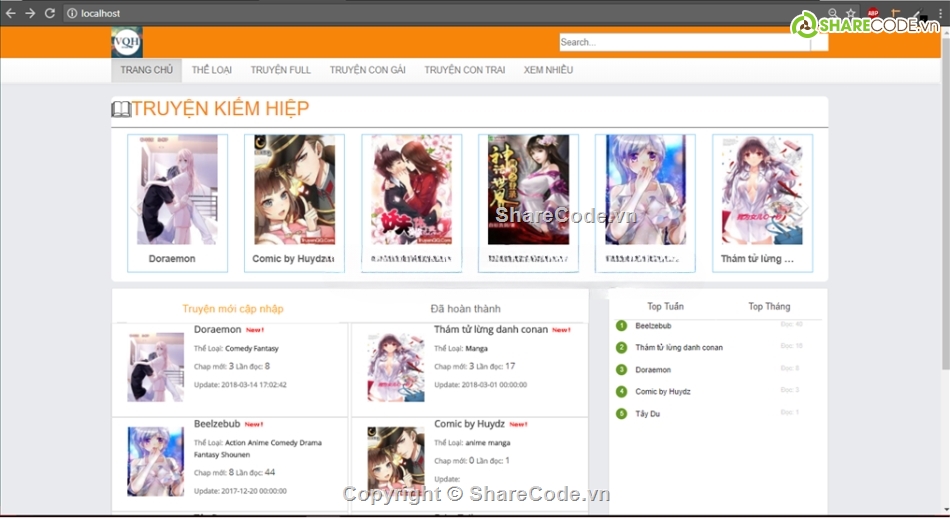Click the browser forward arrow
This screenshot has width=950, height=520.
pos(30,13)
